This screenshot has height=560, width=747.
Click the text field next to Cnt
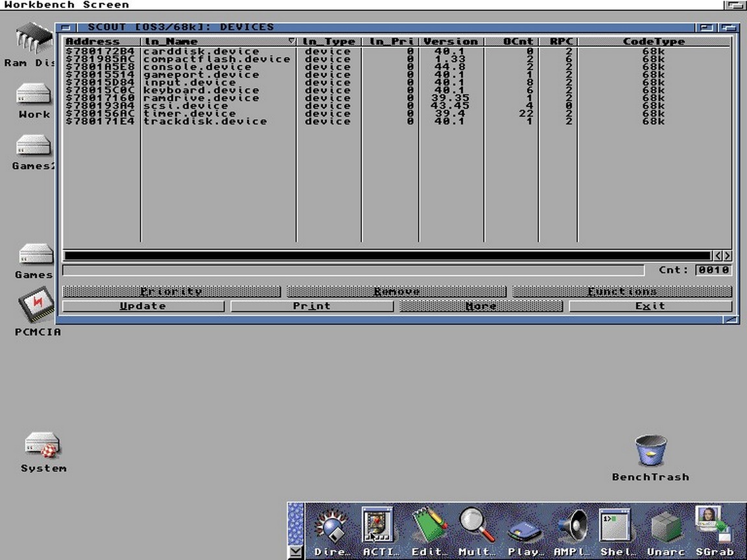point(353,270)
